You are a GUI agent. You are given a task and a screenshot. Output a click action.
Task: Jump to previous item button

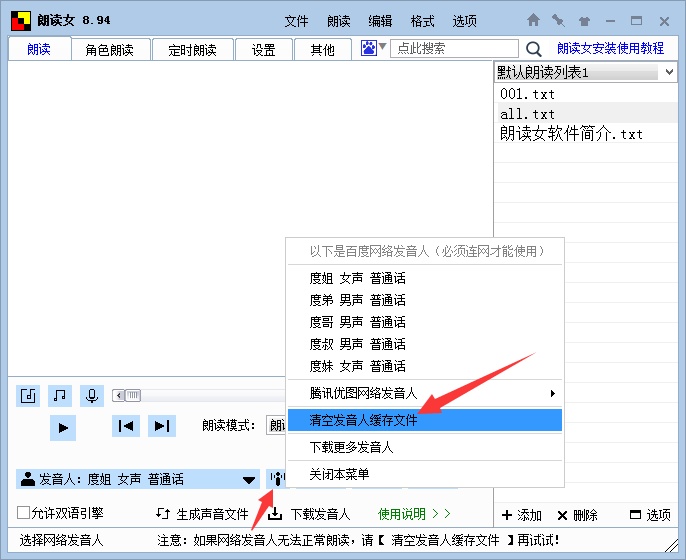[126, 426]
